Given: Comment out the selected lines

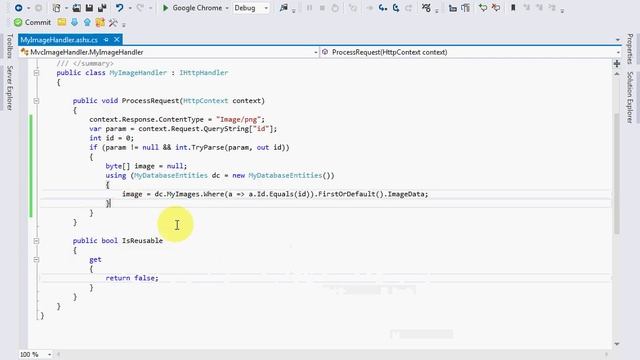Looking at the screenshot, I should [x=483, y=8].
